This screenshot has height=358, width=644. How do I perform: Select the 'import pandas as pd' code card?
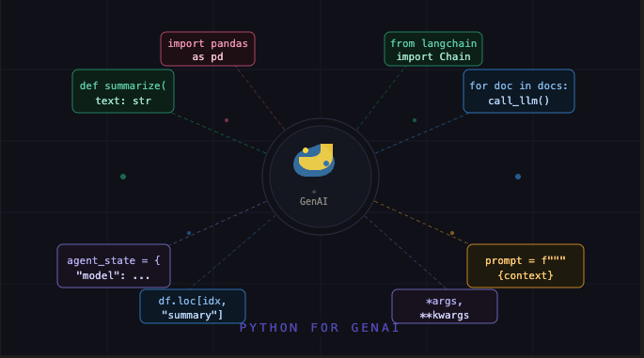tap(208, 49)
